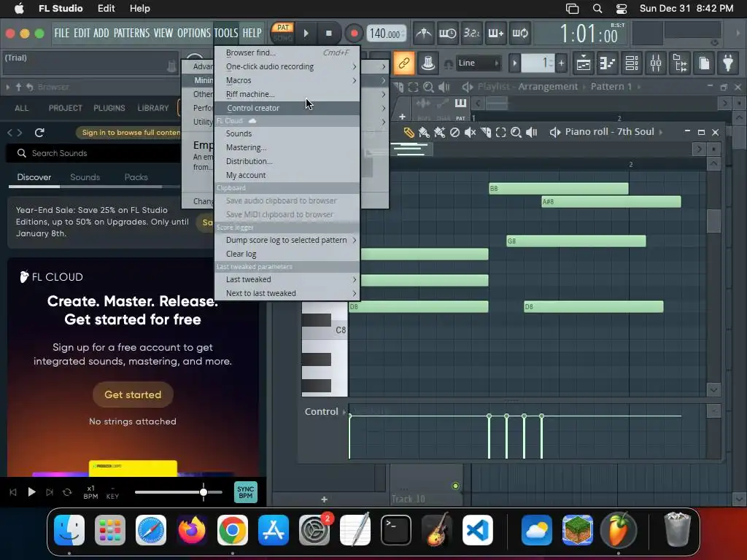Open the pattern selector arrow beside number 1
747x560 pixels.
coord(514,63)
